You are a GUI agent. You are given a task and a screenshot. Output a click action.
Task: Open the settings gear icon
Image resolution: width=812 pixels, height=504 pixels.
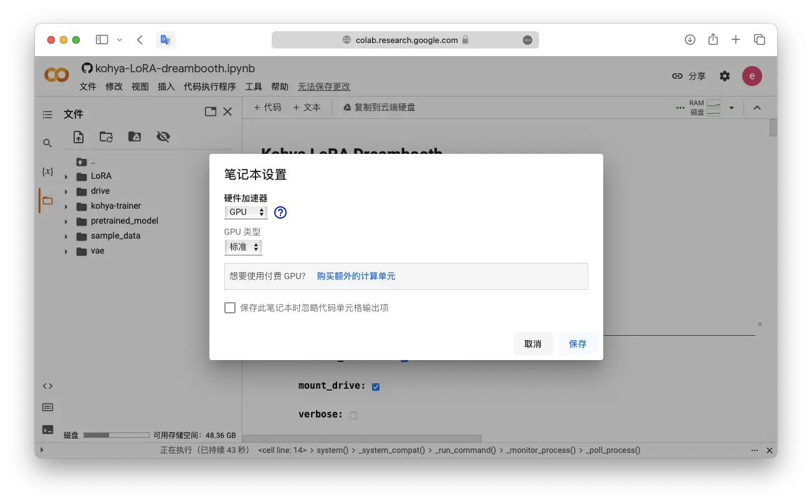tap(724, 76)
